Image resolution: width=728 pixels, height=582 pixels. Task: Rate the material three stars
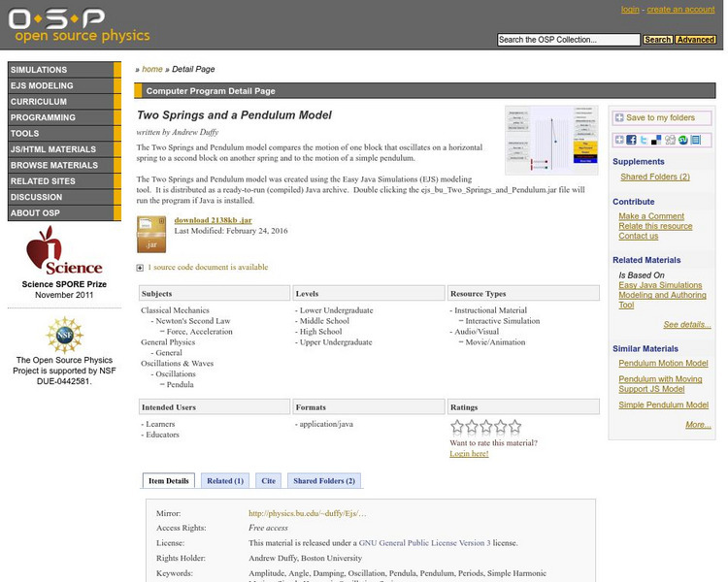485,426
